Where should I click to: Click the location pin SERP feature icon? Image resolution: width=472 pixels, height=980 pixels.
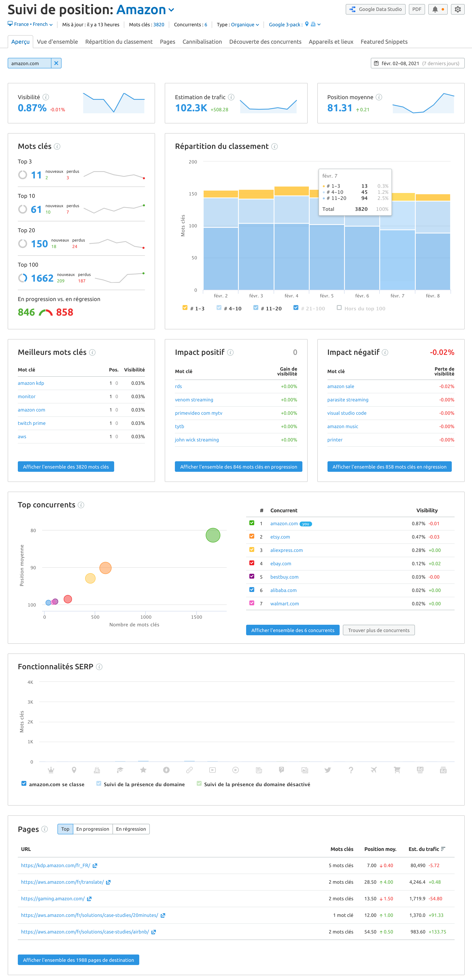click(x=74, y=770)
